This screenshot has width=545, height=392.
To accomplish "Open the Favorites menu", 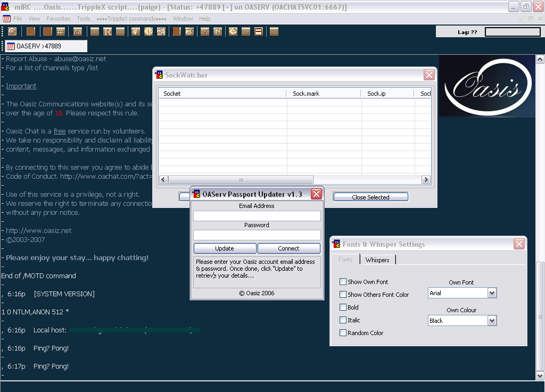I will tap(59, 19).
